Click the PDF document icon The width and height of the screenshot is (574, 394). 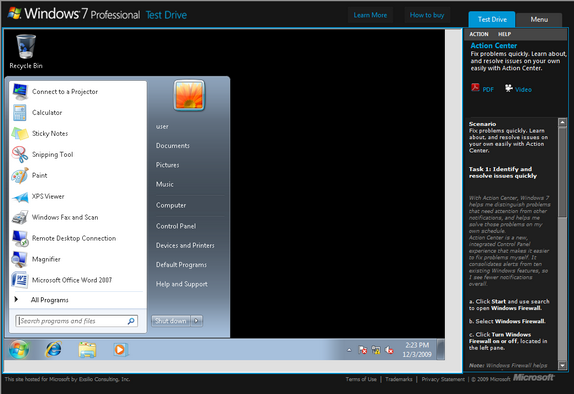[x=475, y=88]
